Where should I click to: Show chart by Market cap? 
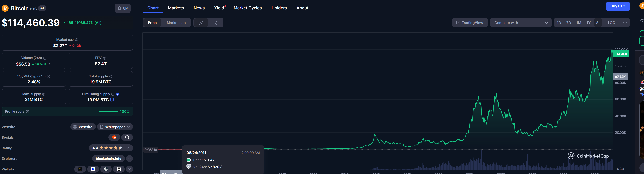coord(176,23)
